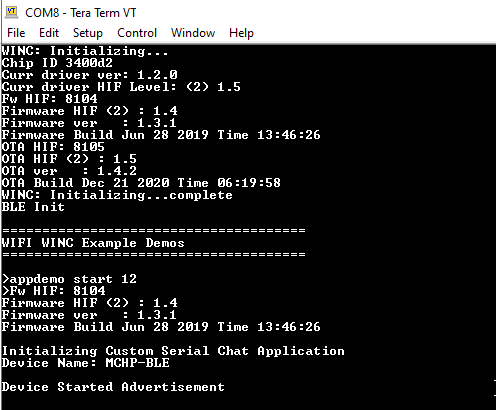Open the Window menu
Screen dimensions: 496x410
(193, 33)
